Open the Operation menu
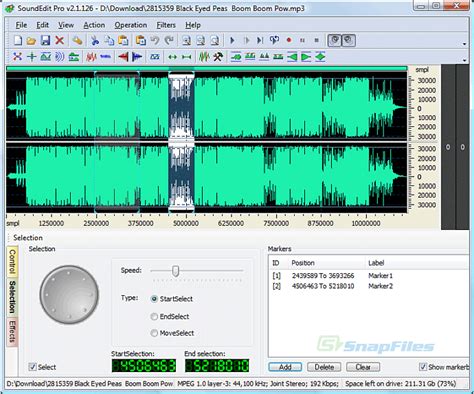Screen dimensions: 474x394 click(x=131, y=25)
